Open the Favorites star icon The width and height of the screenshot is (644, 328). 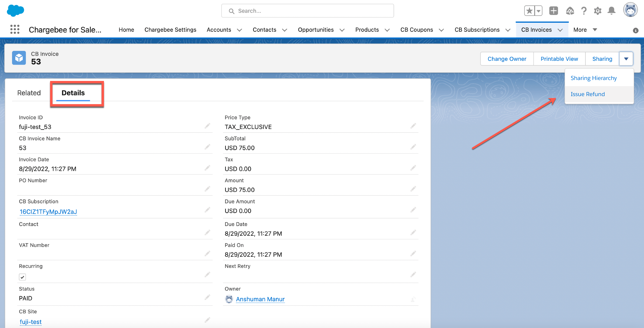click(529, 11)
